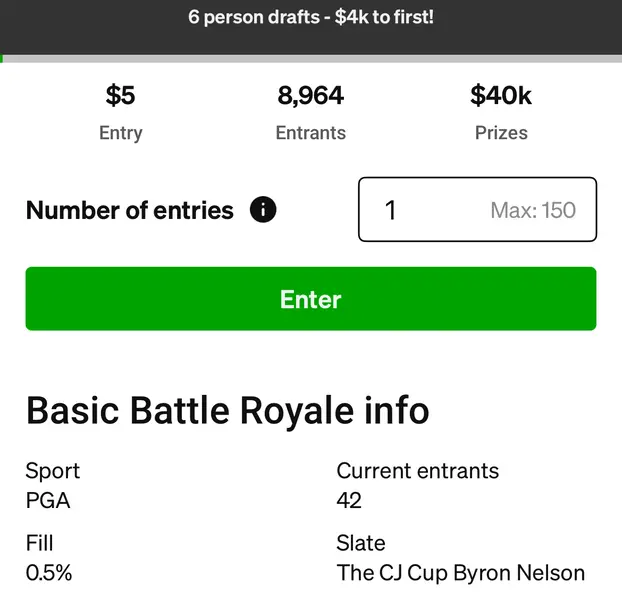
Task: Focus the number of entries input field
Action: point(430,210)
